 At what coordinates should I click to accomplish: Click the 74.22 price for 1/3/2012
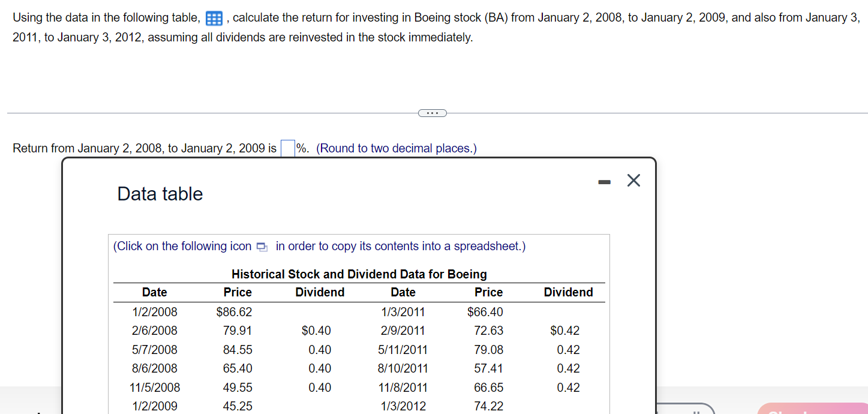pos(488,406)
